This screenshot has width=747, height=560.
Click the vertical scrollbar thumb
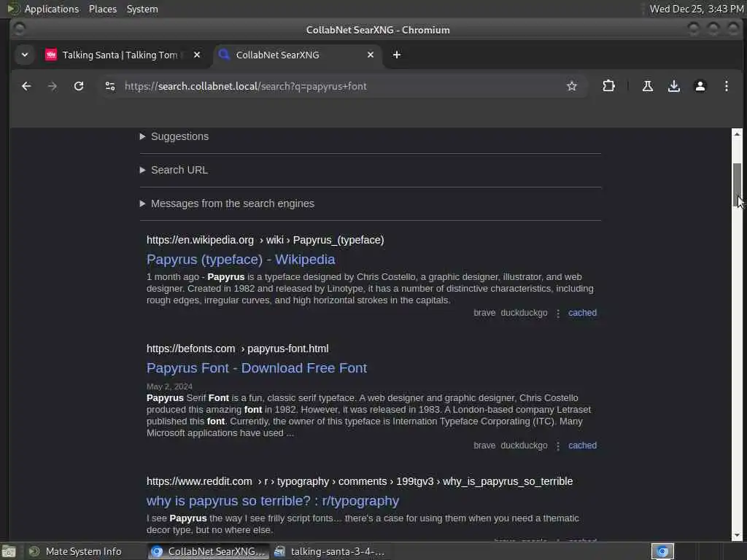pos(737,184)
